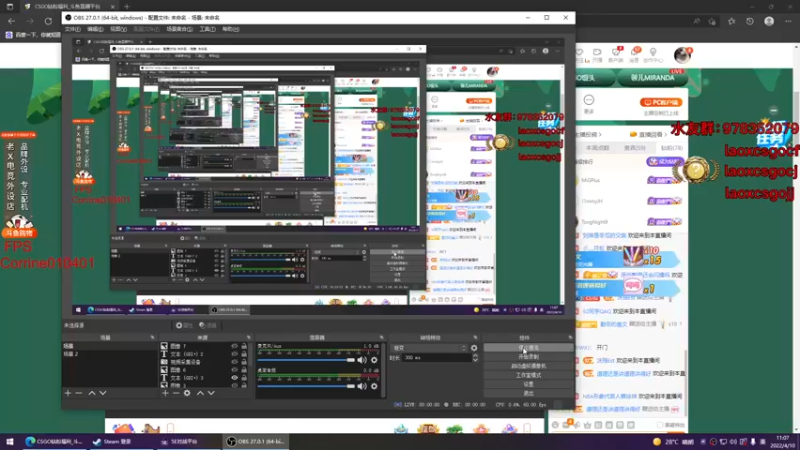This screenshot has height=450, width=800.
Task: Toggle lock on 文本 (GDI+) 2 source
Action: 244,354
